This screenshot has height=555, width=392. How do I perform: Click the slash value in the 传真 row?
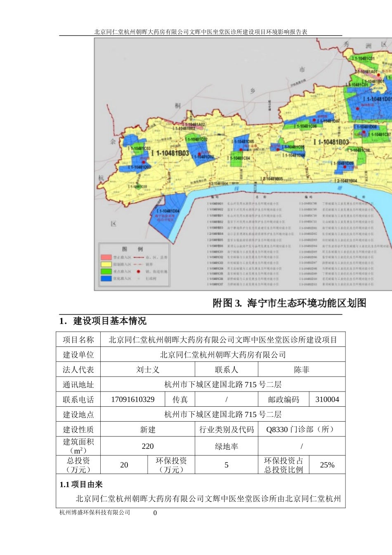click(x=227, y=399)
